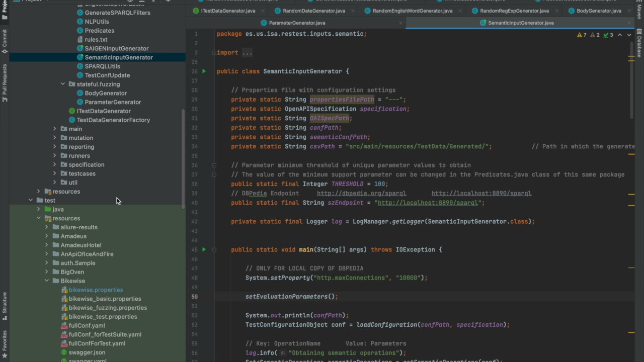
Task: Click class icon beside GenerateSPARQLFilters
Action: click(x=80, y=13)
